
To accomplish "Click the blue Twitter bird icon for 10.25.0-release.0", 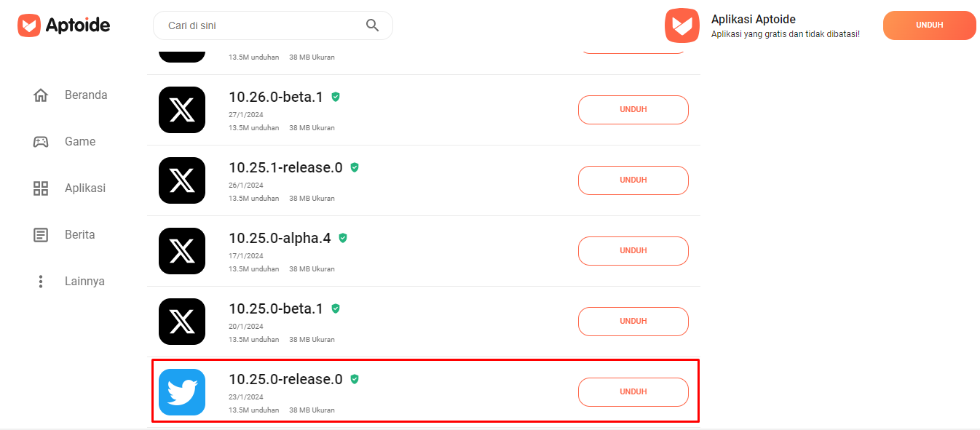I will 182,392.
